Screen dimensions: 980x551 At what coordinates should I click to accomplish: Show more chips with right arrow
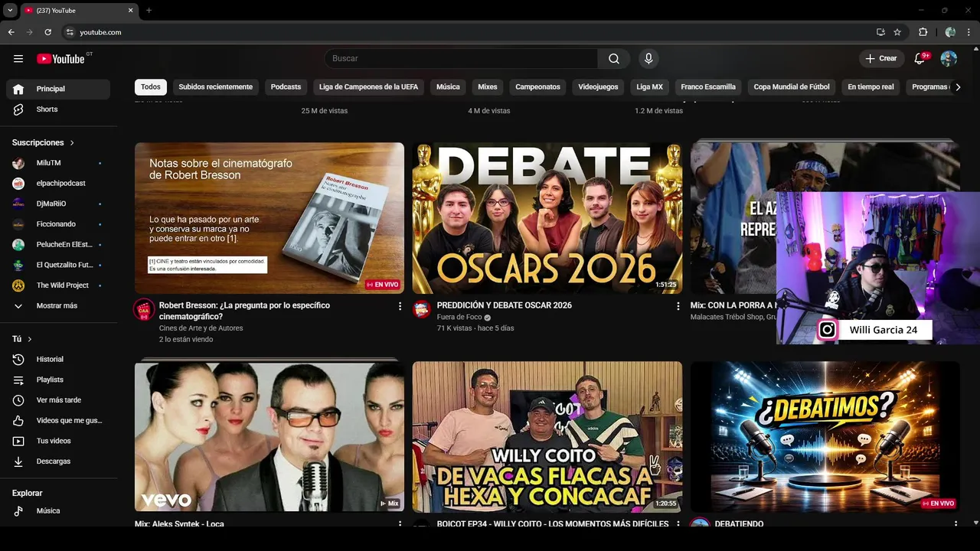coord(958,87)
